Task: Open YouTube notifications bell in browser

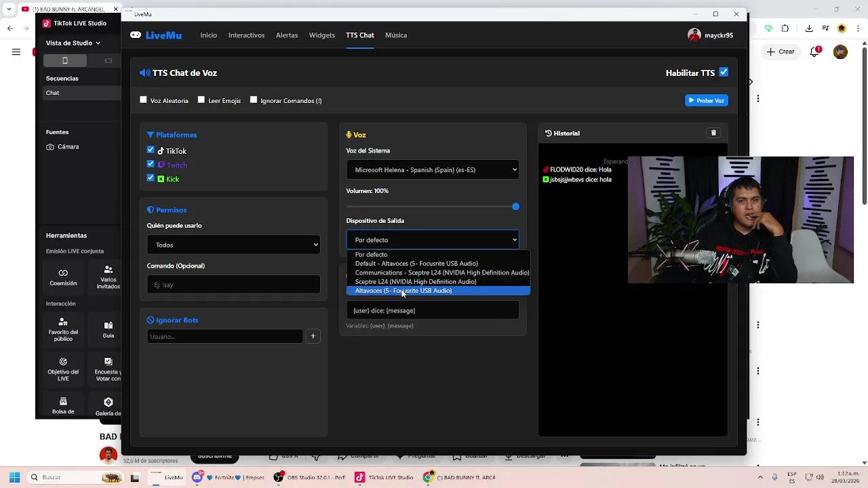Action: point(814,52)
